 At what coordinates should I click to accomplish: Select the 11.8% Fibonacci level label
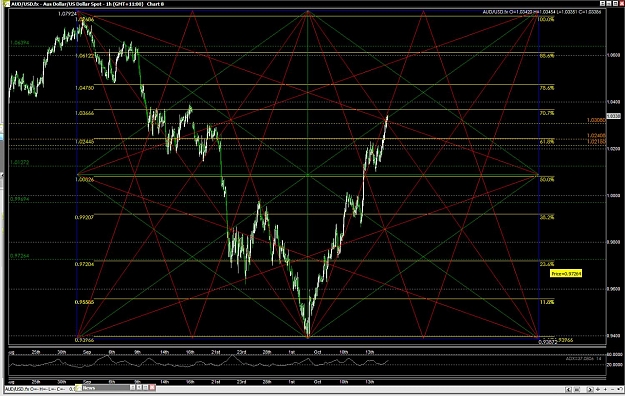(x=546, y=302)
